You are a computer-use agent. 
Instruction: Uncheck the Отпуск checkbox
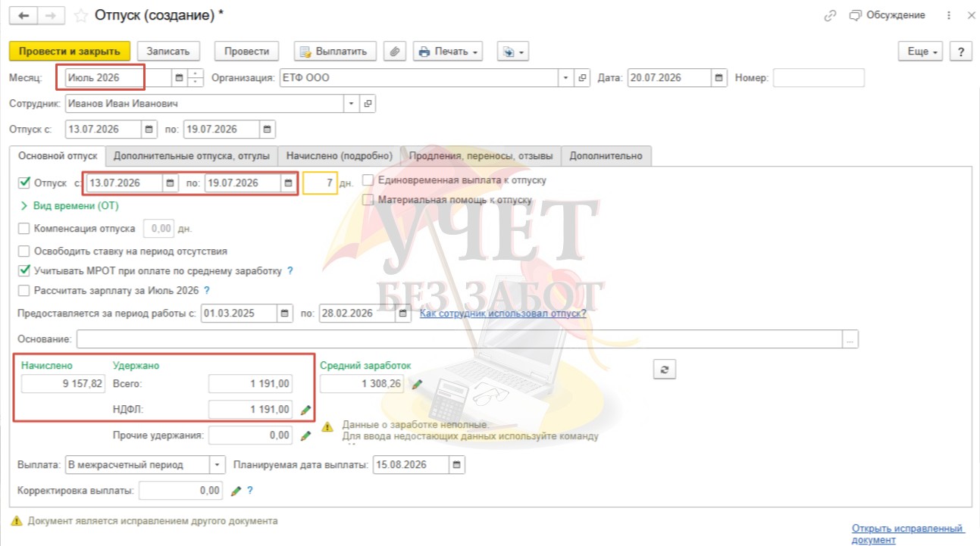point(23,183)
